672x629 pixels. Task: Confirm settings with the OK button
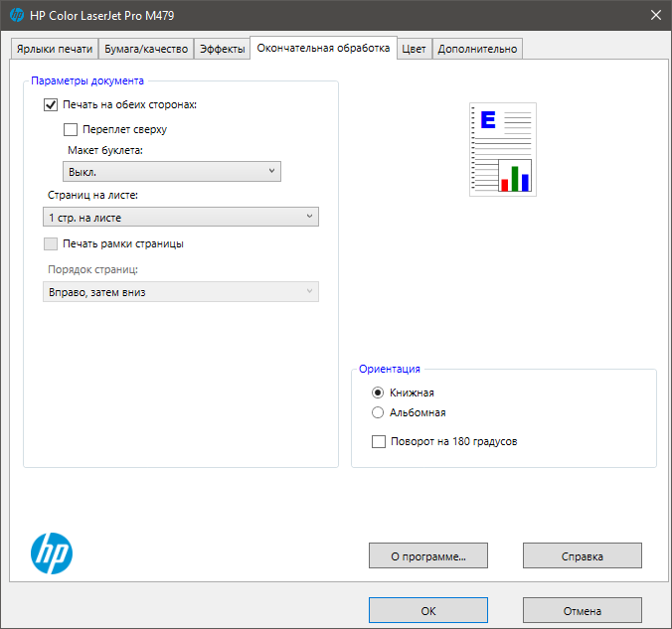coord(428,610)
